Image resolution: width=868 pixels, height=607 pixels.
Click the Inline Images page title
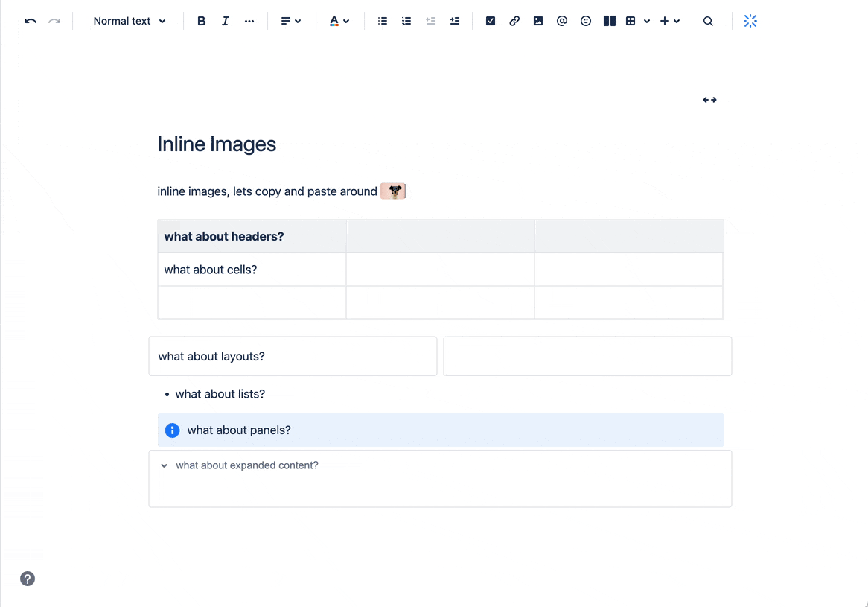(x=217, y=144)
